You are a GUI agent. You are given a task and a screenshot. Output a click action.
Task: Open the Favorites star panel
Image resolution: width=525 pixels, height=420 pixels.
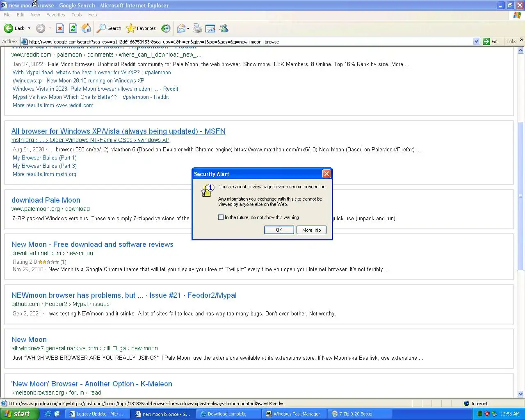click(141, 28)
